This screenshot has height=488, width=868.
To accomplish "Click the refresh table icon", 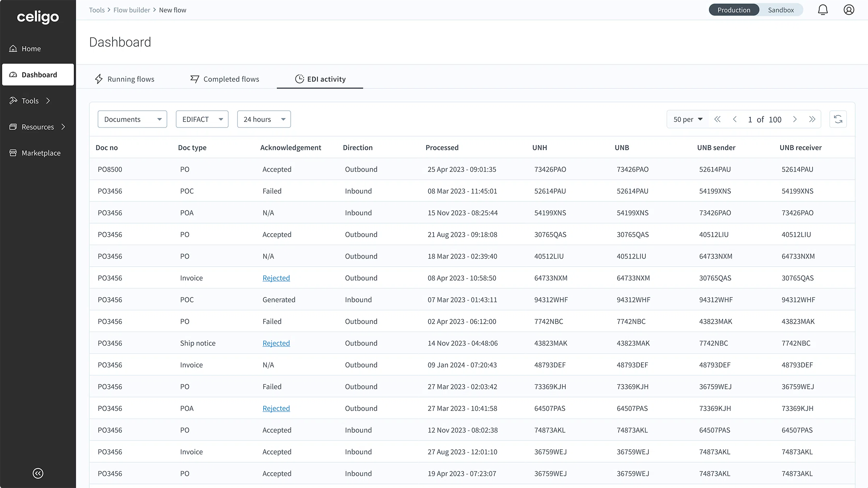I will click(838, 119).
